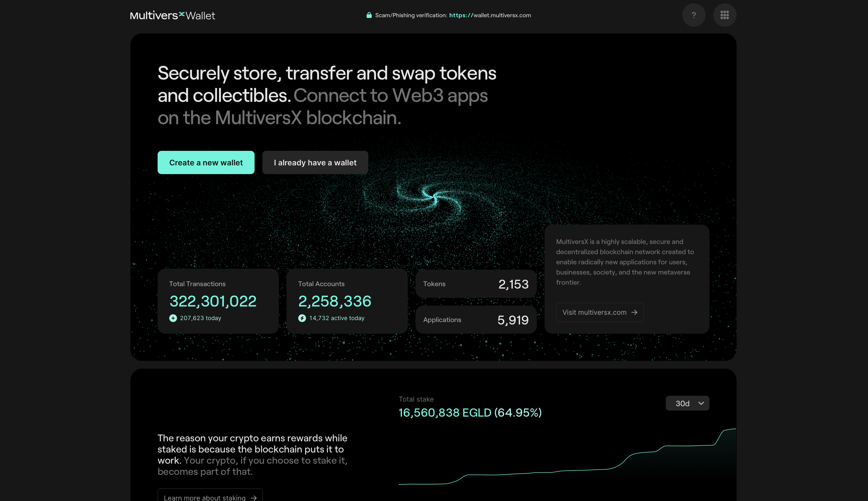Click arrow icon in Visit multiversx.com button
This screenshot has width=868, height=501.
tap(635, 312)
